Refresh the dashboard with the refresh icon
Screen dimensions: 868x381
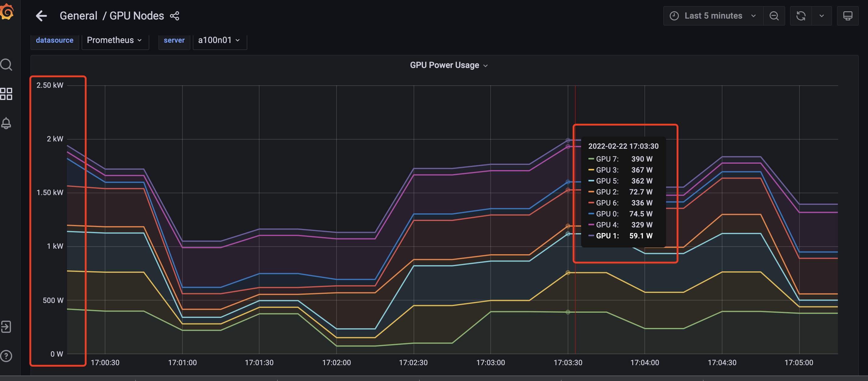(x=801, y=16)
